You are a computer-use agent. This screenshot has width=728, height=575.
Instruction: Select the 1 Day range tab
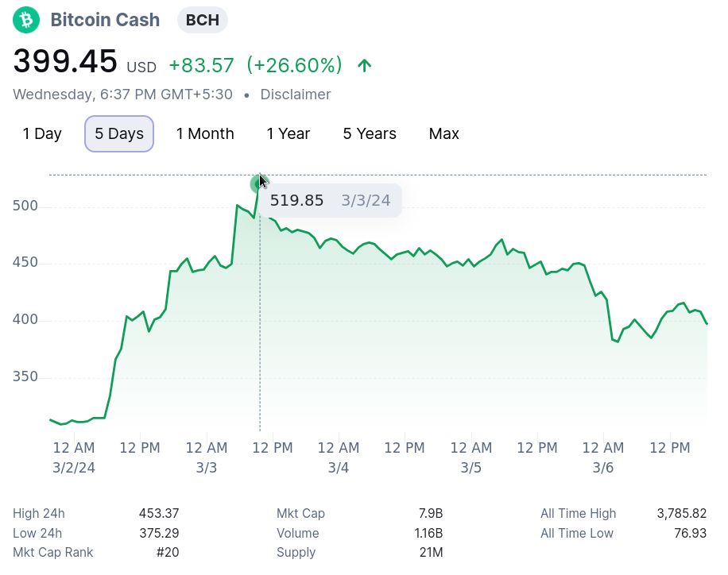tap(42, 133)
